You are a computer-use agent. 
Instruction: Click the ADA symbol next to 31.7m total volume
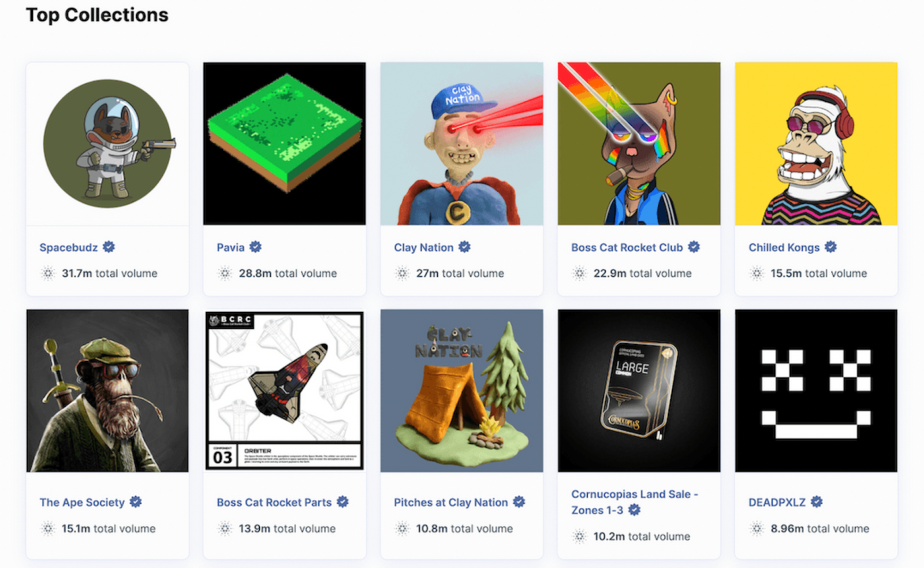48,273
